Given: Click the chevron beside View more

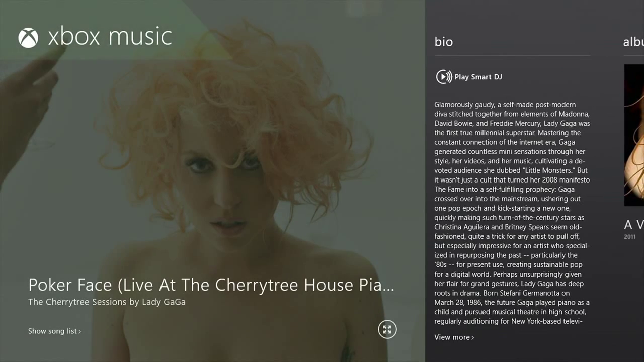Looking at the screenshot, I should click(x=472, y=337).
